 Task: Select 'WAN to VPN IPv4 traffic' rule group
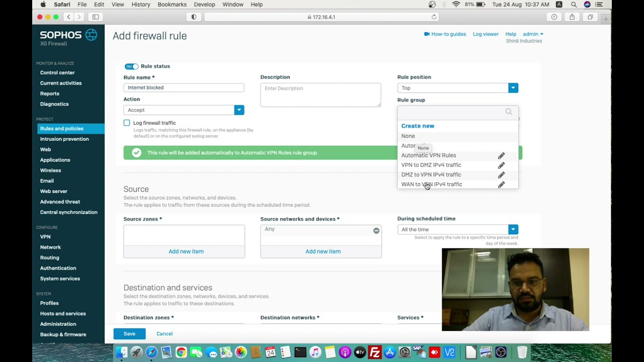coord(432,184)
